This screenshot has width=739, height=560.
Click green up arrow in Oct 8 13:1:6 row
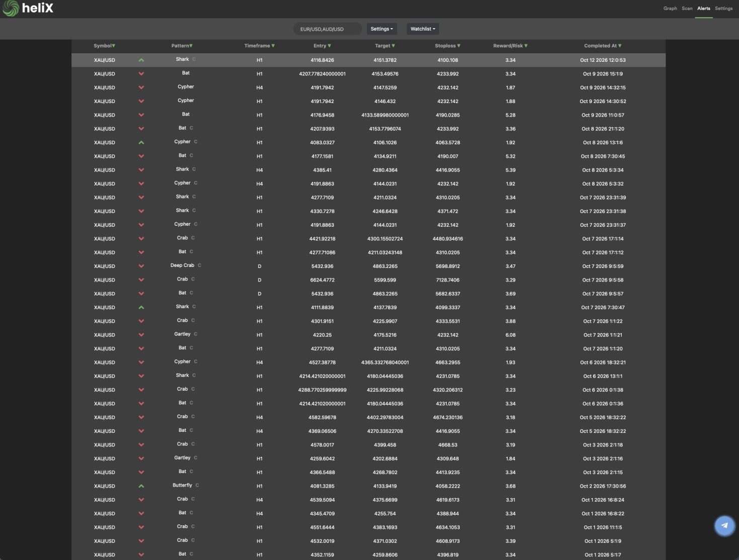click(x=141, y=142)
